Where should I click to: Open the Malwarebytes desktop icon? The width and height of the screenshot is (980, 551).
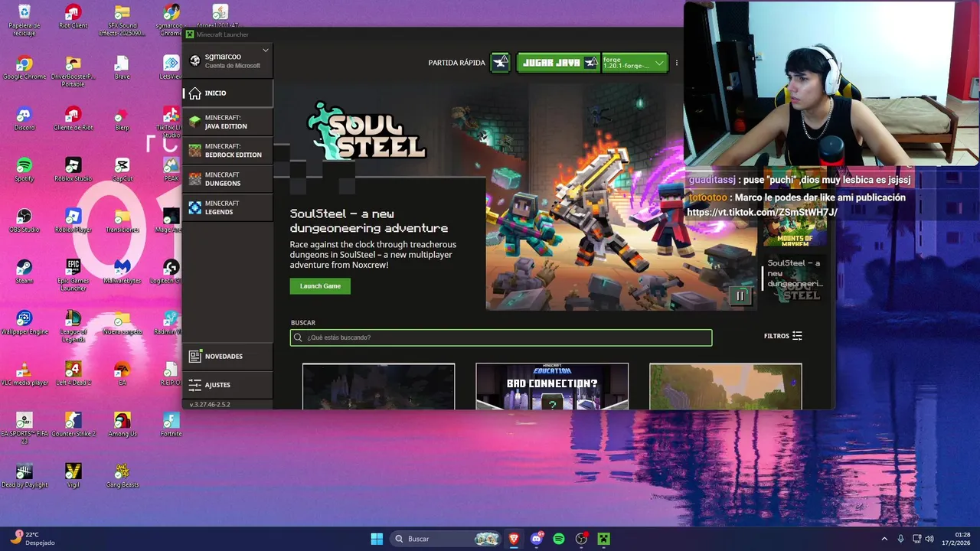(x=122, y=272)
